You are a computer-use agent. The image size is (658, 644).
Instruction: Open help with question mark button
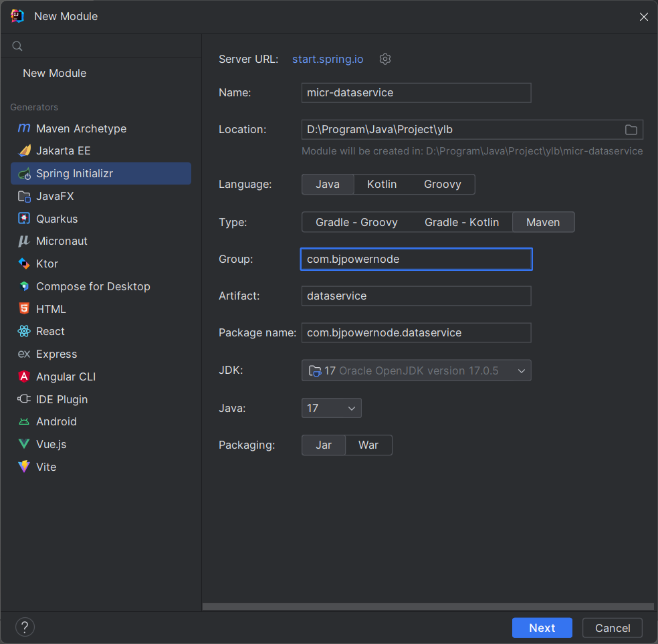click(25, 627)
